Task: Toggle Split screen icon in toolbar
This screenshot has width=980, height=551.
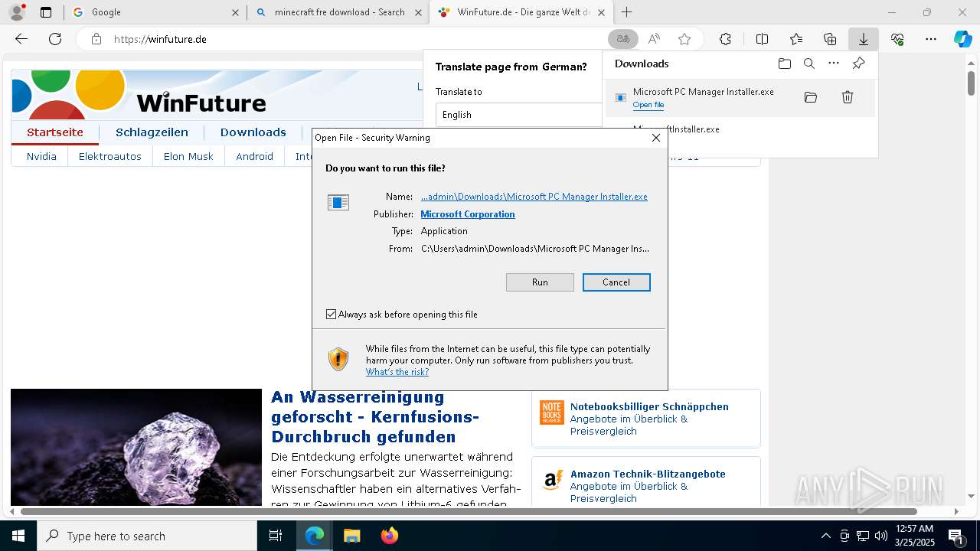Action: click(762, 39)
